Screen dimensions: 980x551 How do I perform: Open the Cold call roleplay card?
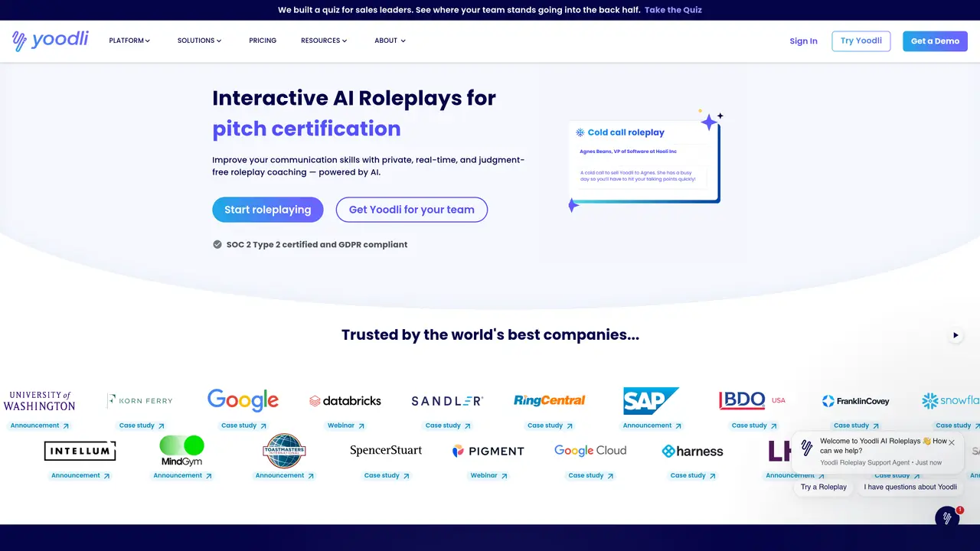(x=644, y=161)
